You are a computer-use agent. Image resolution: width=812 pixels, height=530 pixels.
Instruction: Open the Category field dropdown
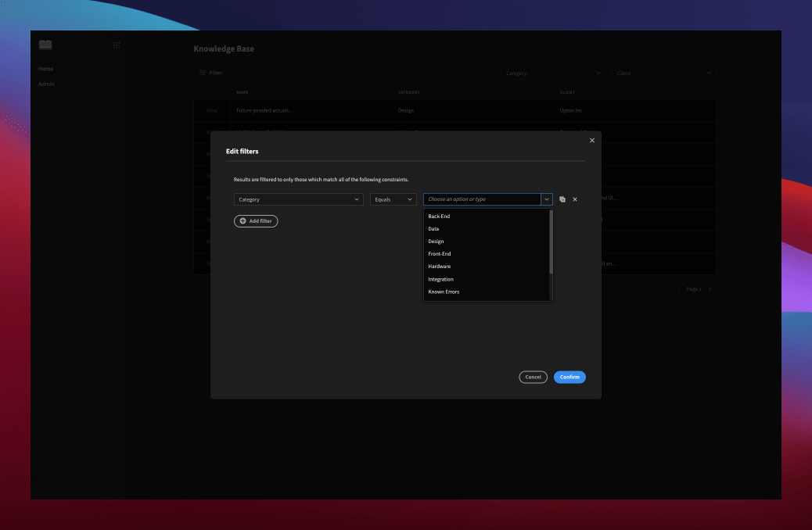298,199
